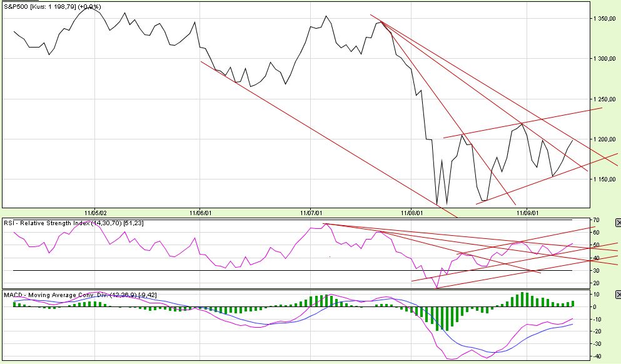Click the 1 350,00 price axis label

tap(605, 19)
